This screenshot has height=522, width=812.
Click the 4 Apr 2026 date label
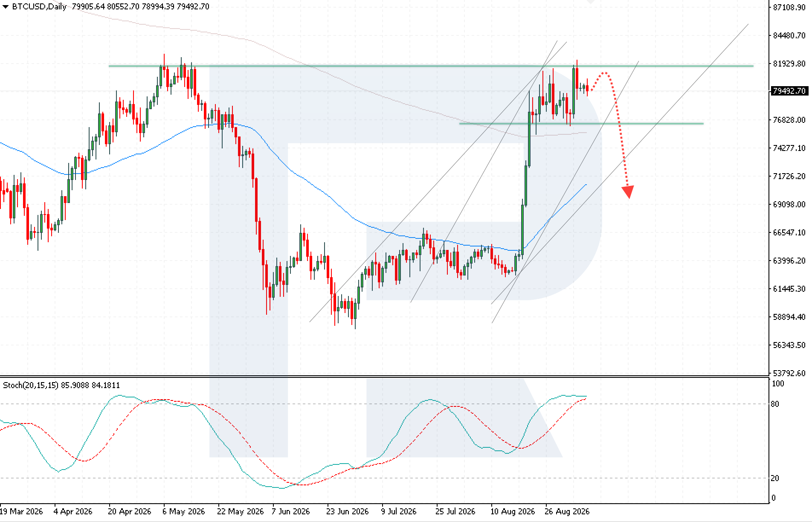click(x=73, y=511)
